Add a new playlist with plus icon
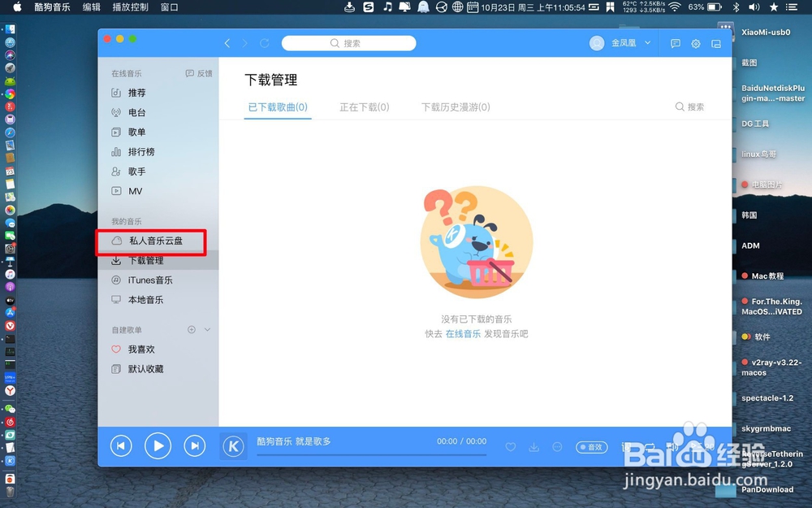Image resolution: width=812 pixels, height=508 pixels. click(x=192, y=330)
